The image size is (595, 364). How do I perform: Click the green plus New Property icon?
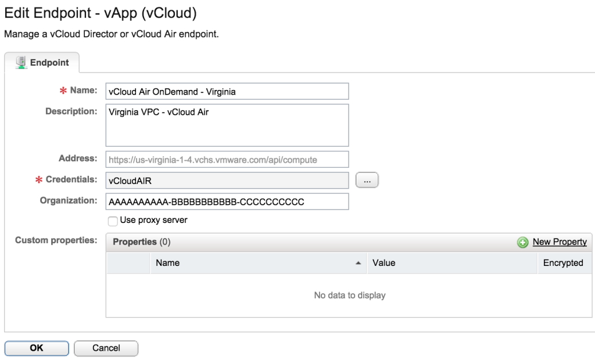[522, 242]
